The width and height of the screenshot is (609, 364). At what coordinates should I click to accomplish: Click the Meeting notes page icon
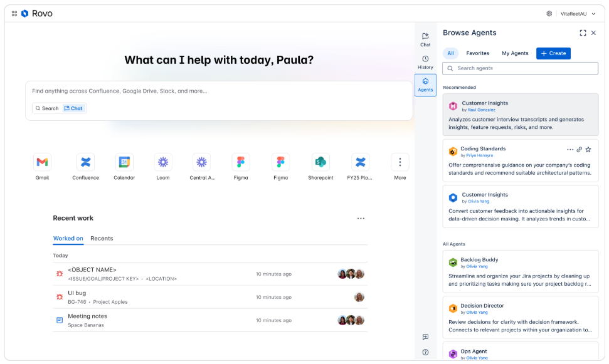60,321
